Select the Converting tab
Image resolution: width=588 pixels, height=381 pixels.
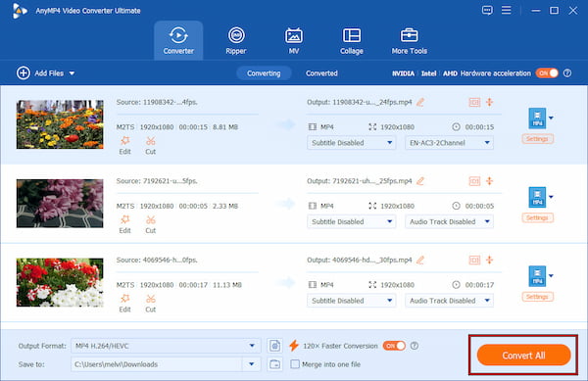coord(264,73)
